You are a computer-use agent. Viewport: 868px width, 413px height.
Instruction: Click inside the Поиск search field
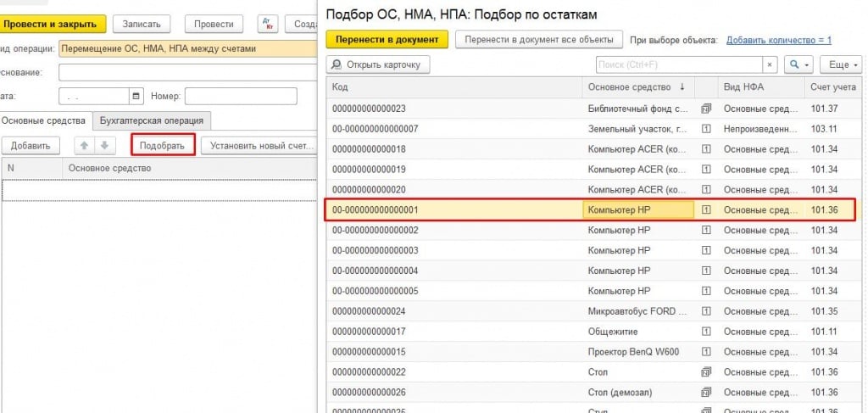tap(676, 64)
